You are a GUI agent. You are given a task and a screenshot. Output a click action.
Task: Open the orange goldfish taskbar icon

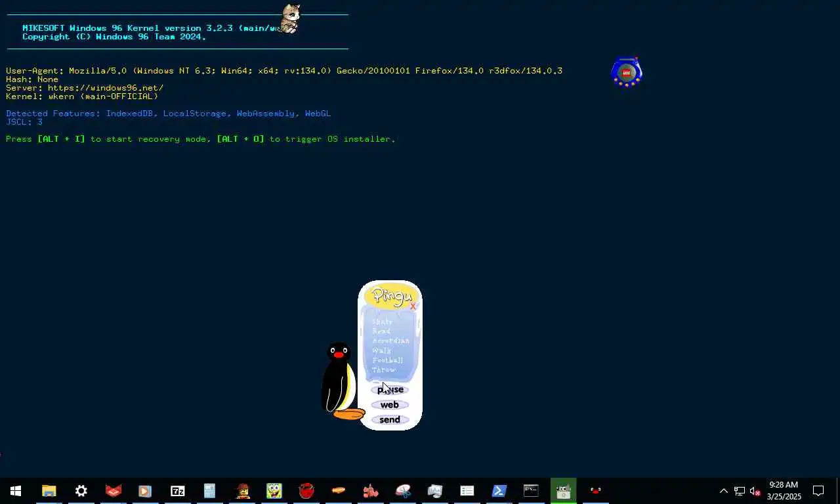pos(339,491)
